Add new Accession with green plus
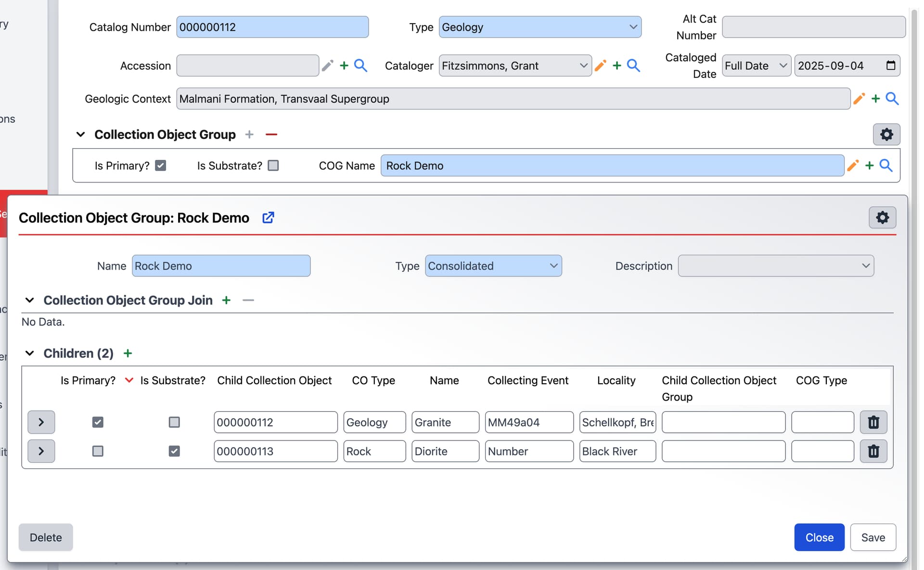 344,65
